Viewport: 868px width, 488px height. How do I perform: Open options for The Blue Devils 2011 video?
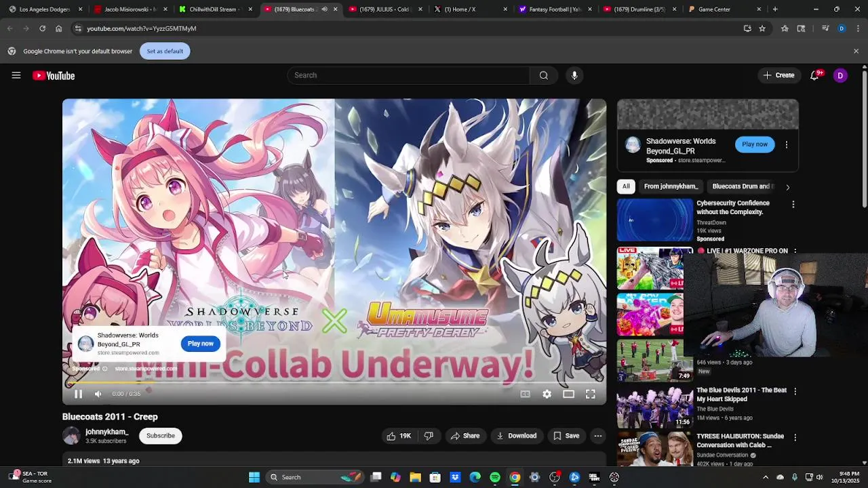coord(795,391)
